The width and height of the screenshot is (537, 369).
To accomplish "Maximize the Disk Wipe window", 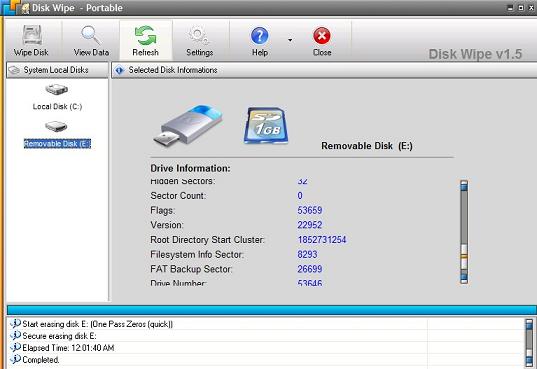I will pyautogui.click(x=521, y=8).
